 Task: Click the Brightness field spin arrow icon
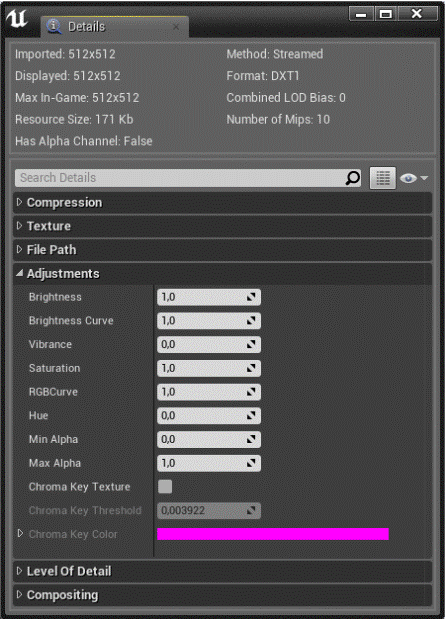251,297
